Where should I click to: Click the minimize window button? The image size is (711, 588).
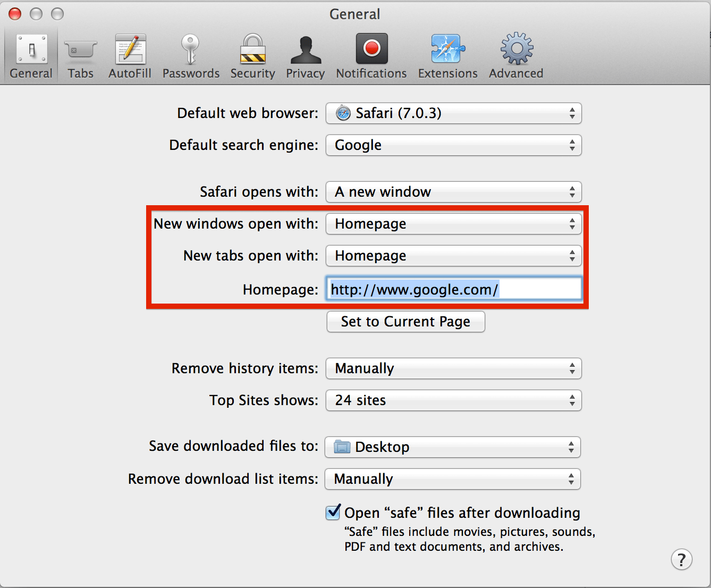[x=36, y=14]
